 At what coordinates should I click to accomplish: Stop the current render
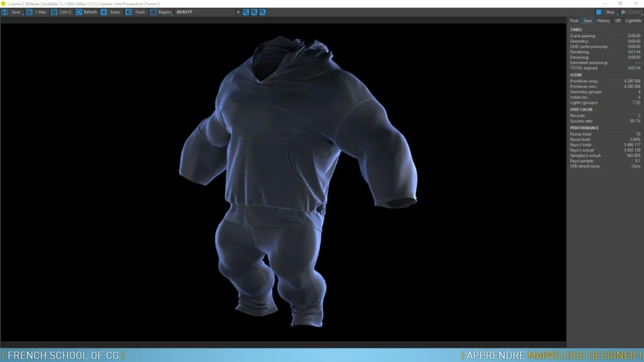(606, 12)
